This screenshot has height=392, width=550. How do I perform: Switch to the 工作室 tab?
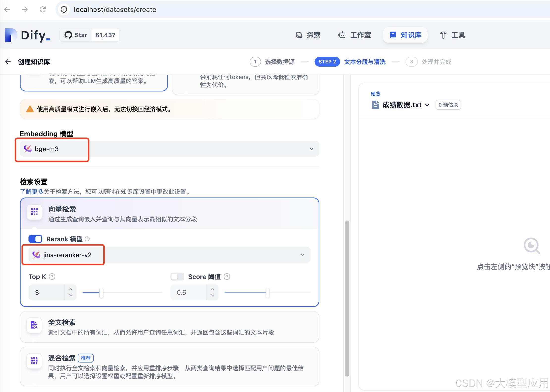coord(355,35)
